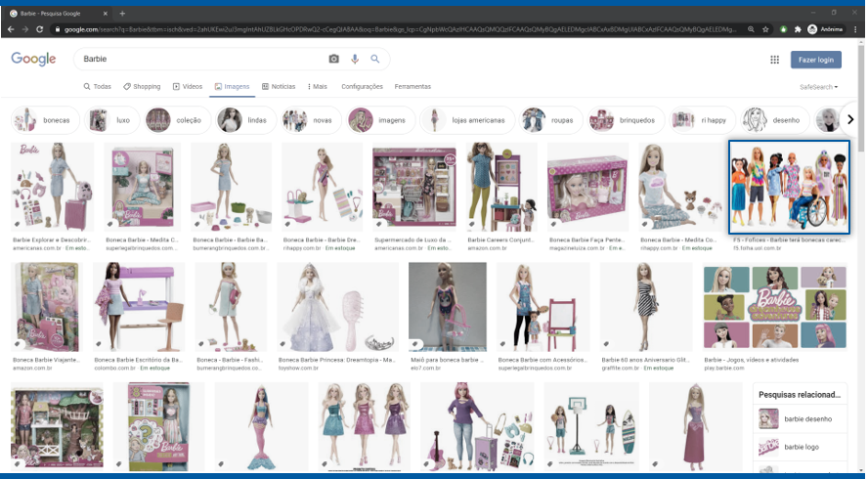Submit search with magnifier icon
The image size is (868, 479).
pos(375,59)
